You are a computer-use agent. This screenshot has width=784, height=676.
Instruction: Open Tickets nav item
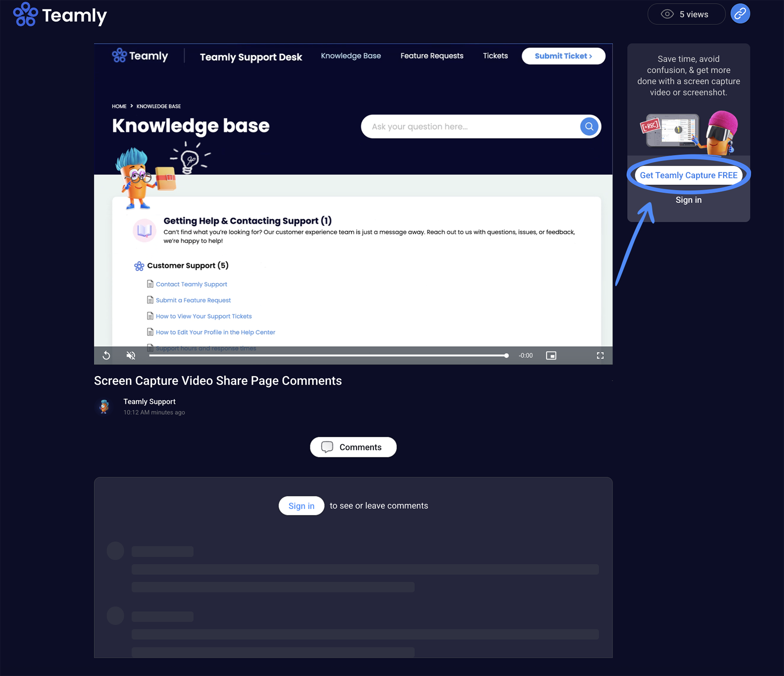point(495,56)
